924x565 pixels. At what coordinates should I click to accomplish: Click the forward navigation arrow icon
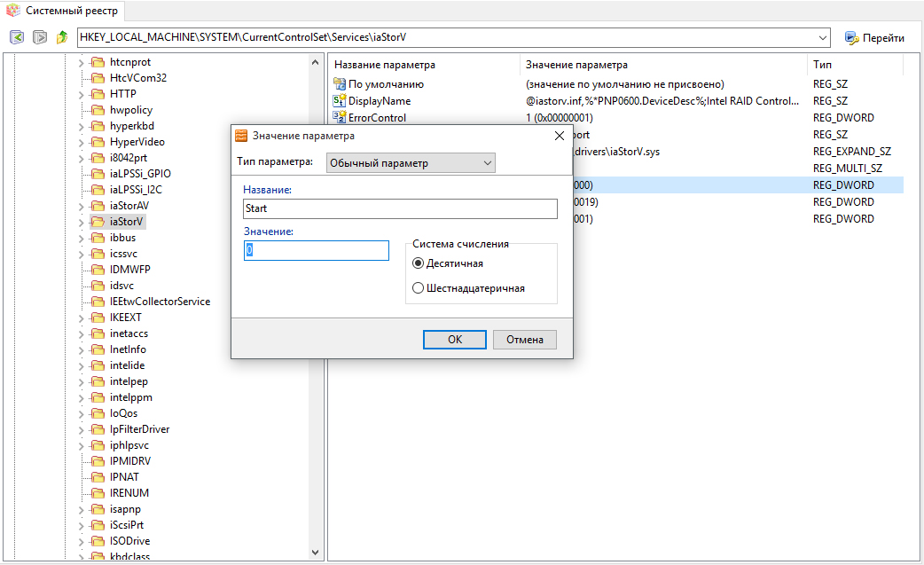[40, 37]
